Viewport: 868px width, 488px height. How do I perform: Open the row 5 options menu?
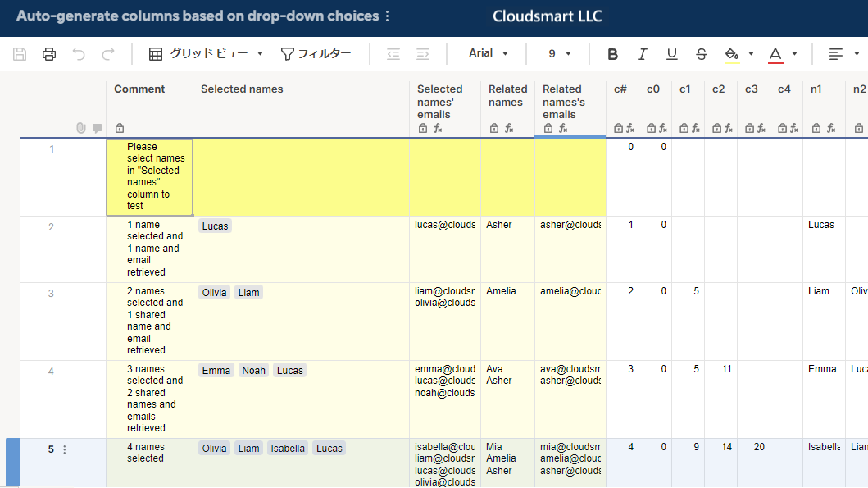point(64,449)
